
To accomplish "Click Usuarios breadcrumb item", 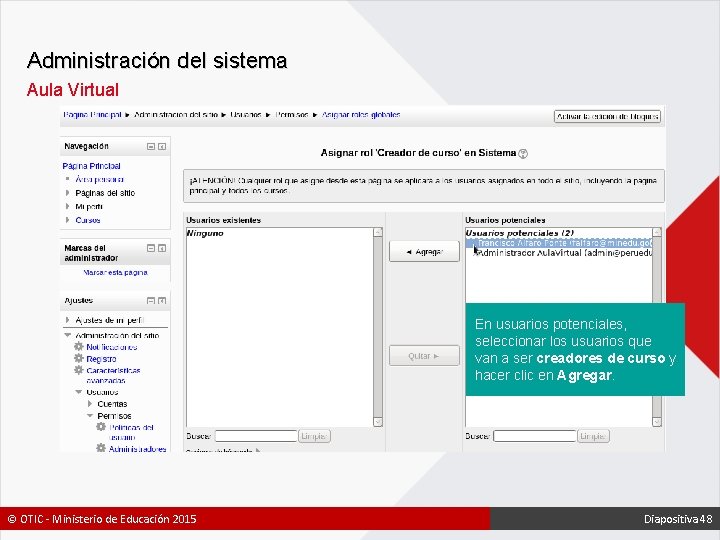I will tap(246, 115).
